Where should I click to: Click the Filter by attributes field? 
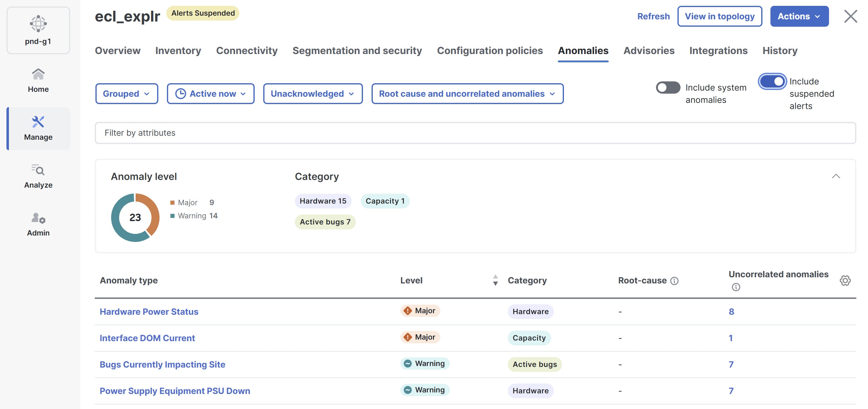tap(475, 133)
